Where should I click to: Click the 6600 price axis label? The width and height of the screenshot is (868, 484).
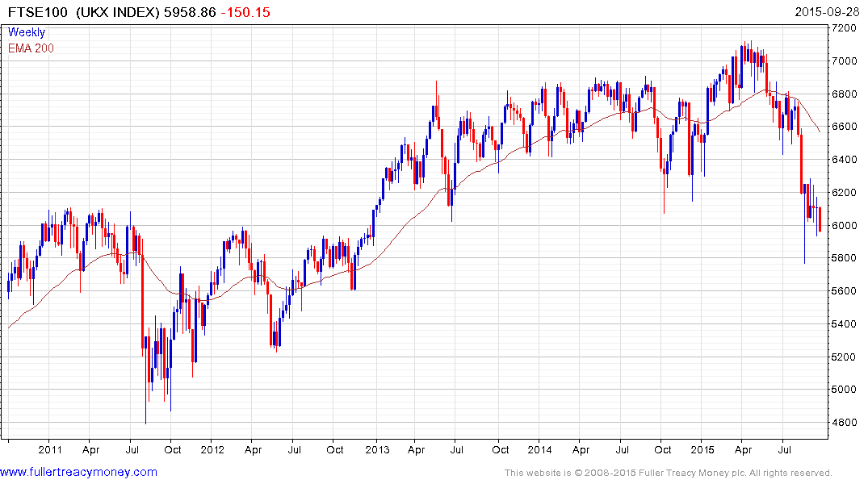845,127
